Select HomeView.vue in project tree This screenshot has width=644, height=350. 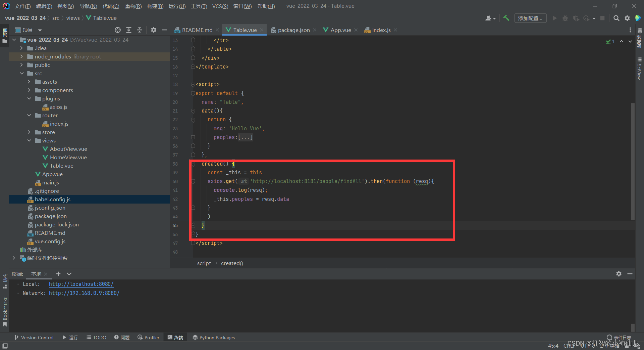[x=68, y=157]
